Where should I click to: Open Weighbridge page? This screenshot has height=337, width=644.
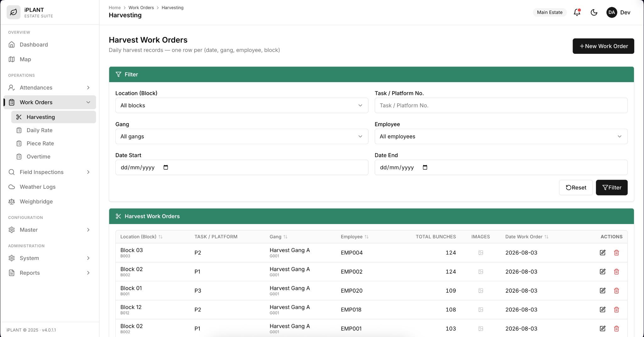point(50,201)
